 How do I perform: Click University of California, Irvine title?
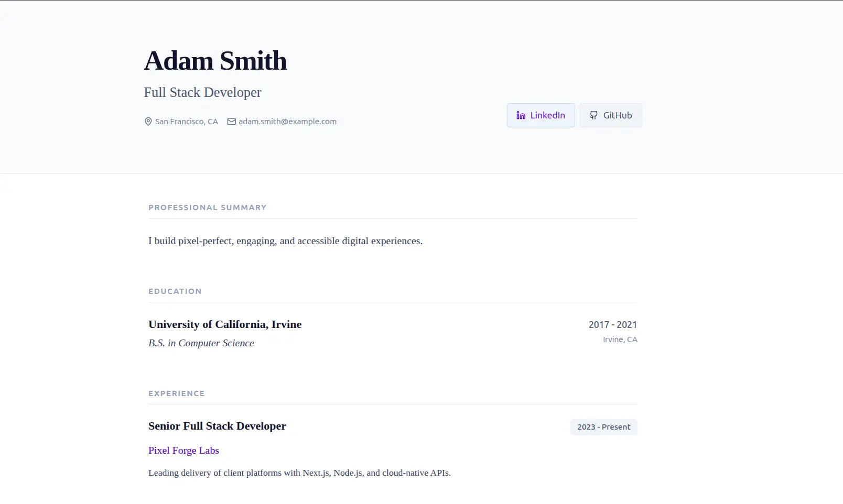pos(225,324)
